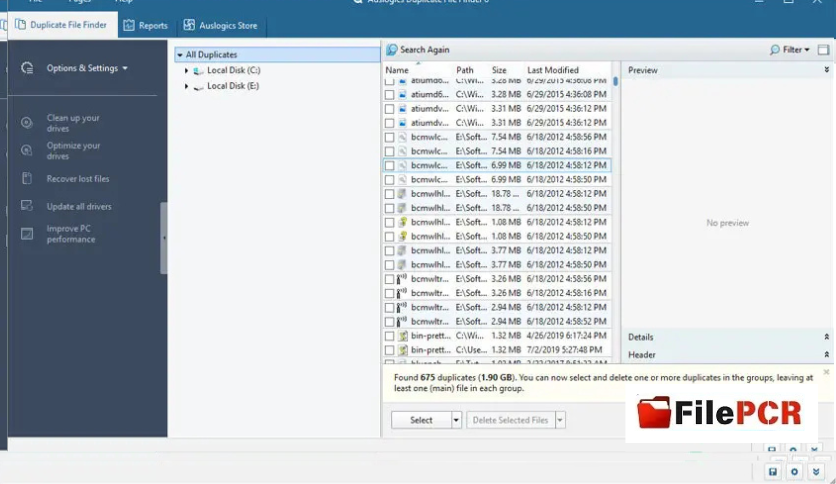Click the 7/2/2019 5:27:48 PM date cell
Screen dimensions: 836x484
pos(564,350)
